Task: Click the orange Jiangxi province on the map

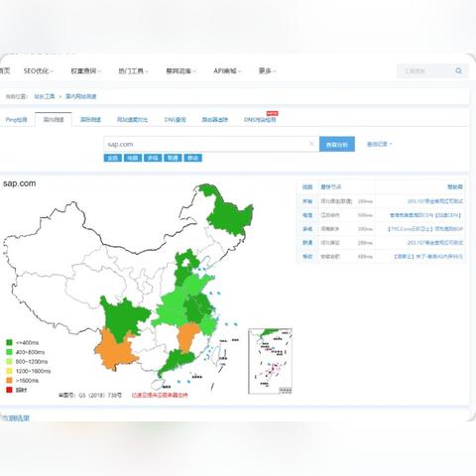Action: (187, 337)
